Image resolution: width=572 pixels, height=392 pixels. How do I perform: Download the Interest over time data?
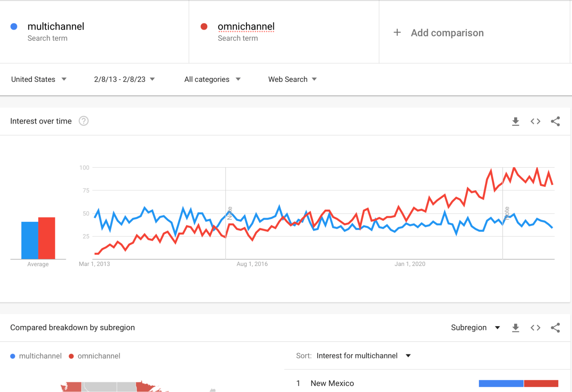(x=515, y=122)
